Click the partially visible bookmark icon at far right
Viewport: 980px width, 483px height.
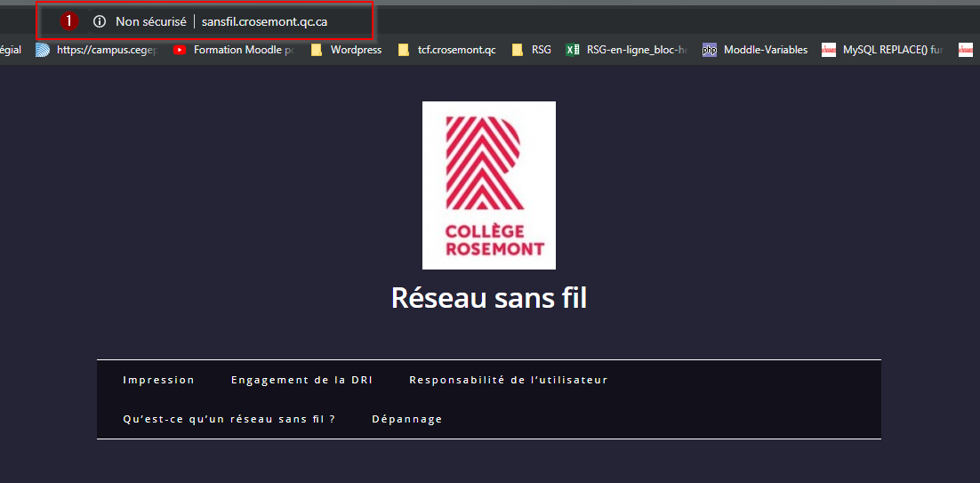[x=965, y=50]
